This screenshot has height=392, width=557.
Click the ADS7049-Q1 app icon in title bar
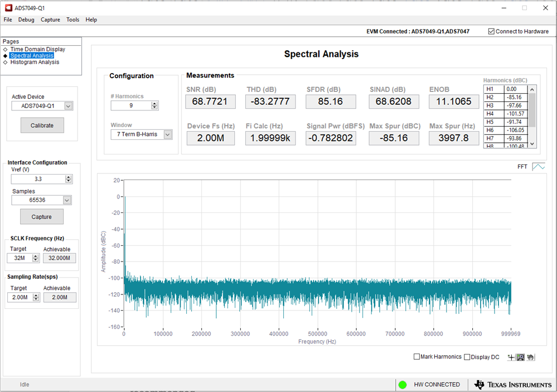coord(8,8)
